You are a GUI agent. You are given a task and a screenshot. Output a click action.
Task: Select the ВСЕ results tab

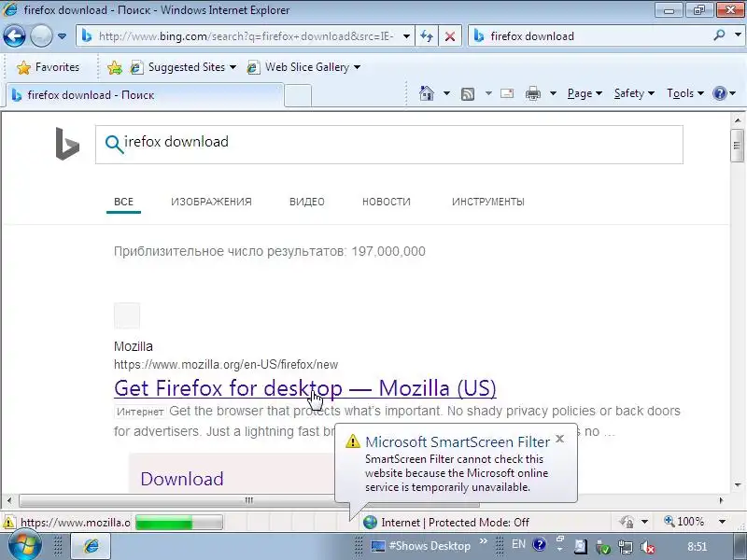[x=123, y=202]
